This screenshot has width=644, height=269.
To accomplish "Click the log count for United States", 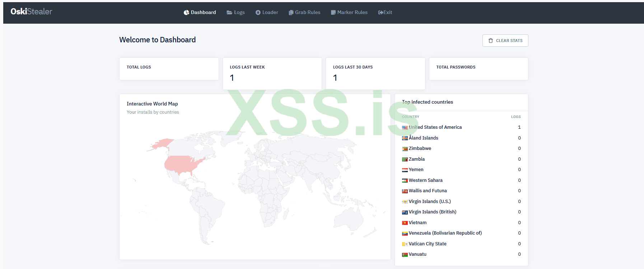I will point(519,127).
